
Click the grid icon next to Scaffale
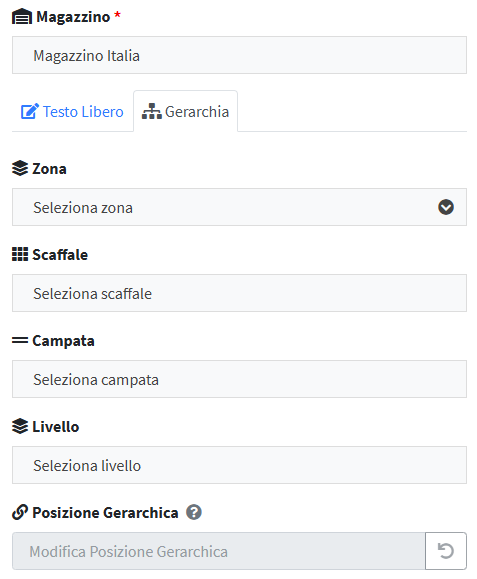point(20,254)
